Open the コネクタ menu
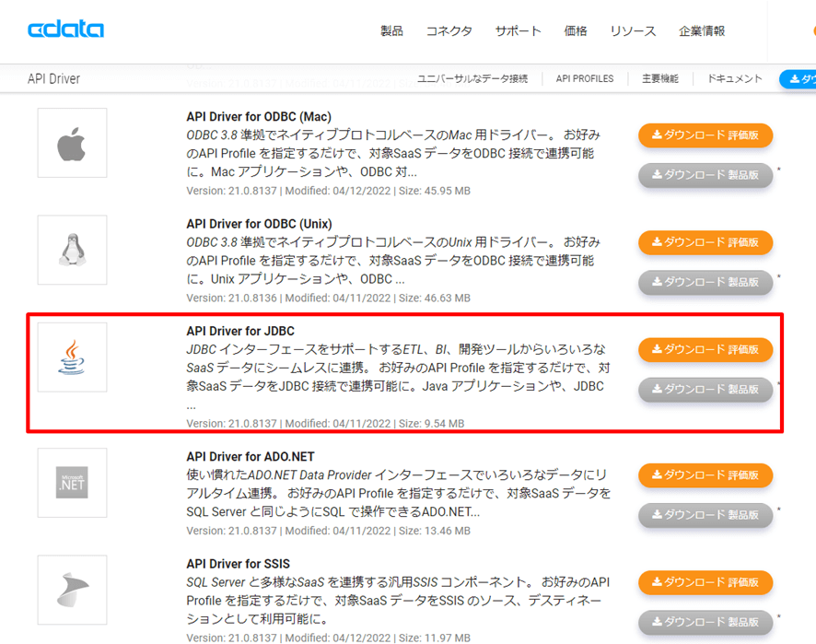816x644 pixels. tap(449, 31)
